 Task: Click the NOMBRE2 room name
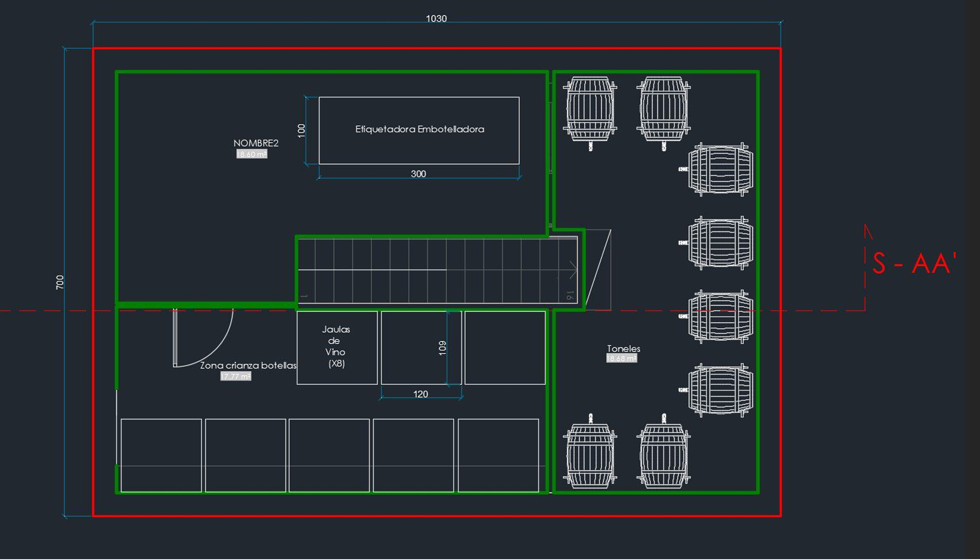tap(256, 143)
